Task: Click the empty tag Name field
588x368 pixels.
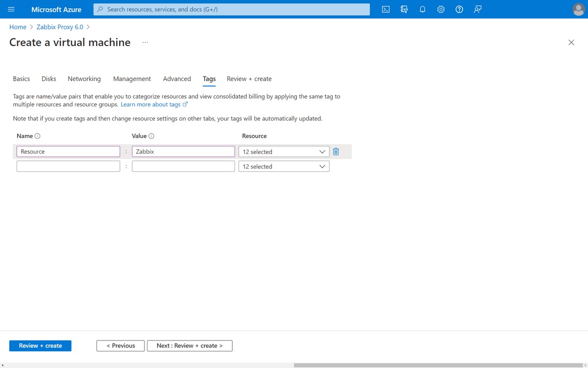Action: coord(68,166)
